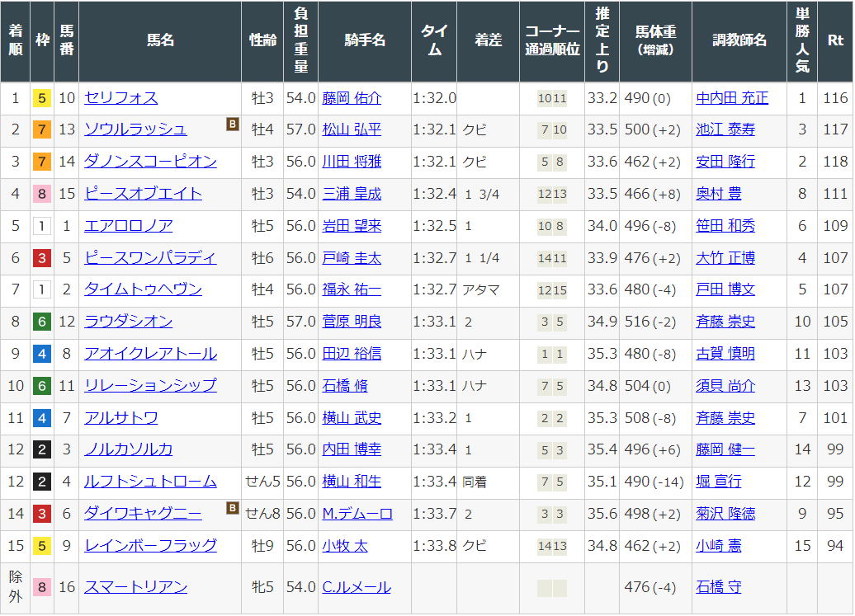Open trainer link 菊沢 隆徳
Viewport: 855px width, 616px height.
[x=725, y=514]
